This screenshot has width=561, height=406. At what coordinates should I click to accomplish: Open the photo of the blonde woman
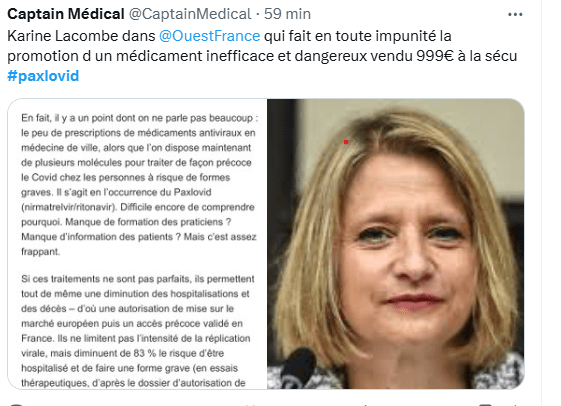(396, 244)
